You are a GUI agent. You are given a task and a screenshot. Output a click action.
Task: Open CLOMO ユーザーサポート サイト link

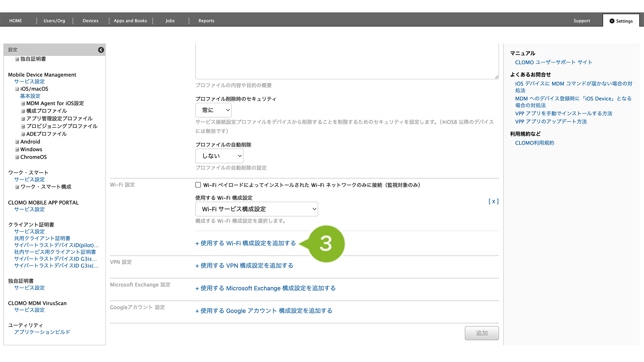coord(553,62)
